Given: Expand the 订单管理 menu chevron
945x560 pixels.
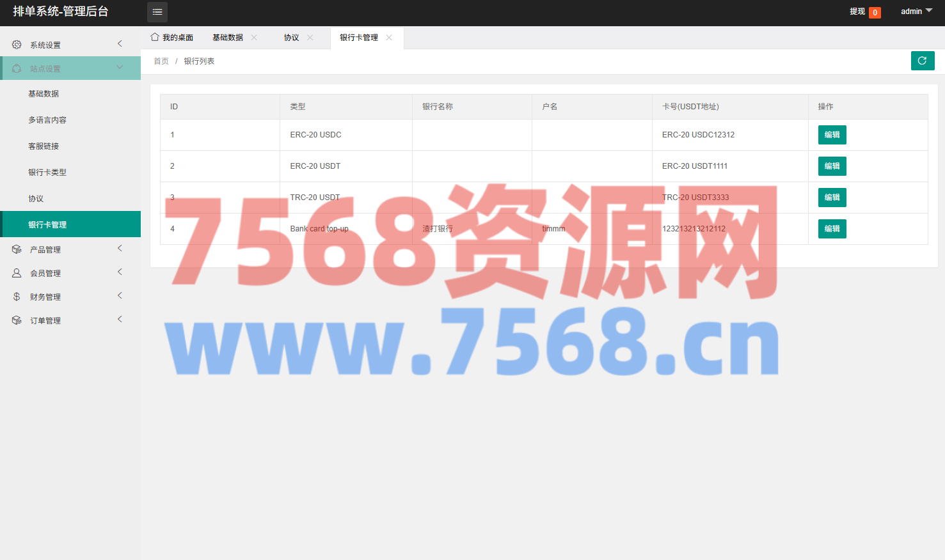Looking at the screenshot, I should coord(120,320).
